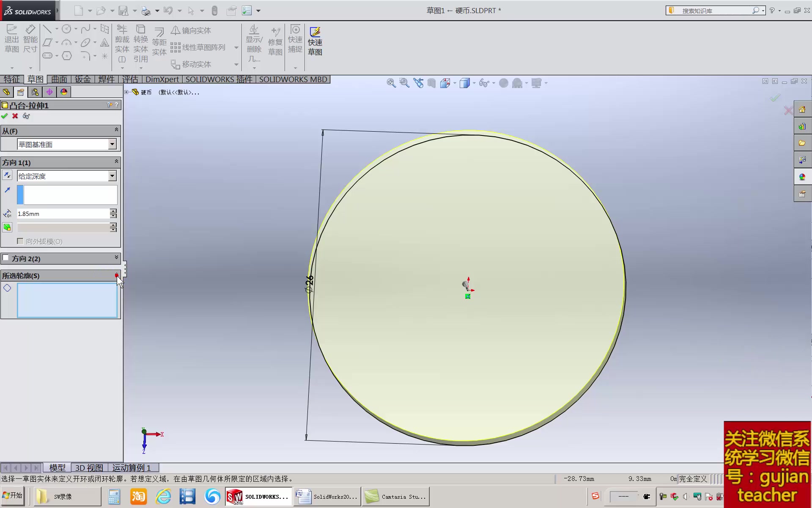Open the 给定深度 end condition dropdown
812x508 pixels.
click(112, 176)
